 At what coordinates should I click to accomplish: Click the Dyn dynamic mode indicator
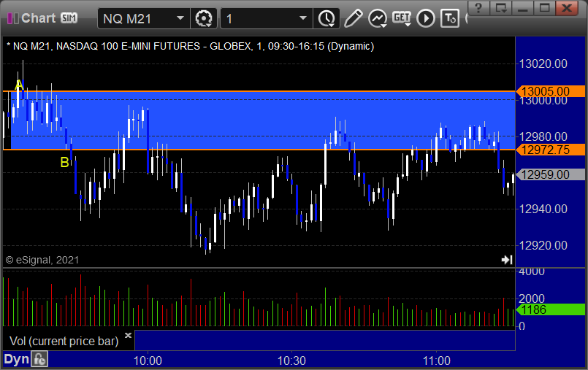(x=17, y=360)
